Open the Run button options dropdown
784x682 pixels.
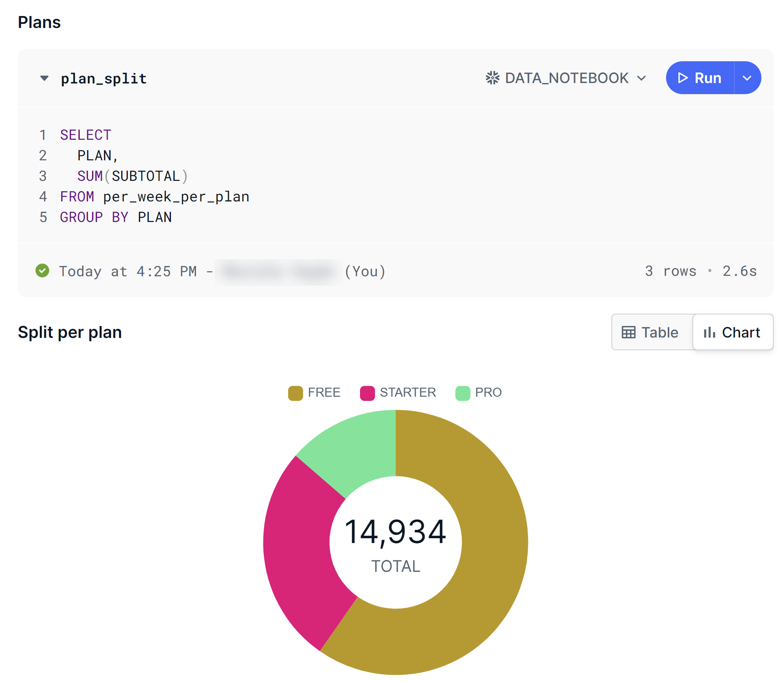coord(747,78)
